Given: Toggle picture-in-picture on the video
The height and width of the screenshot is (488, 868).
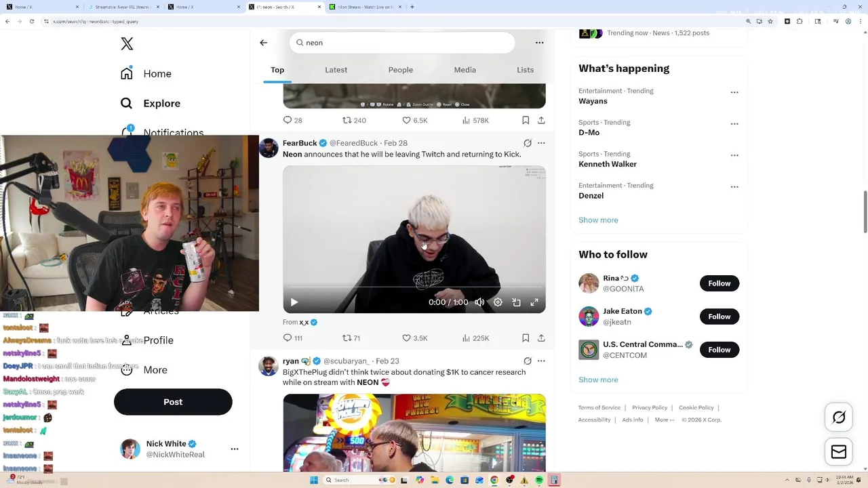Looking at the screenshot, I should (x=516, y=302).
